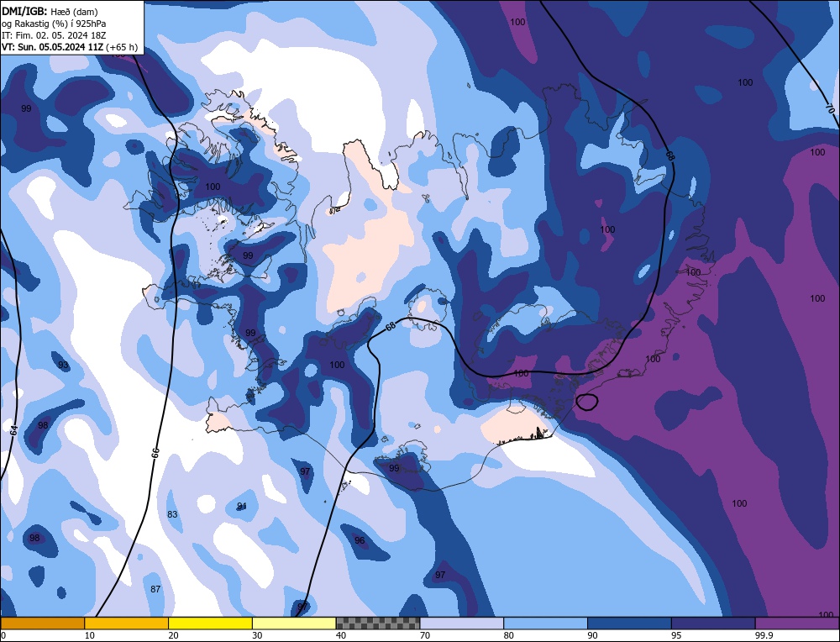
Task: Select the '40' legend tick label
Action: tap(341, 635)
